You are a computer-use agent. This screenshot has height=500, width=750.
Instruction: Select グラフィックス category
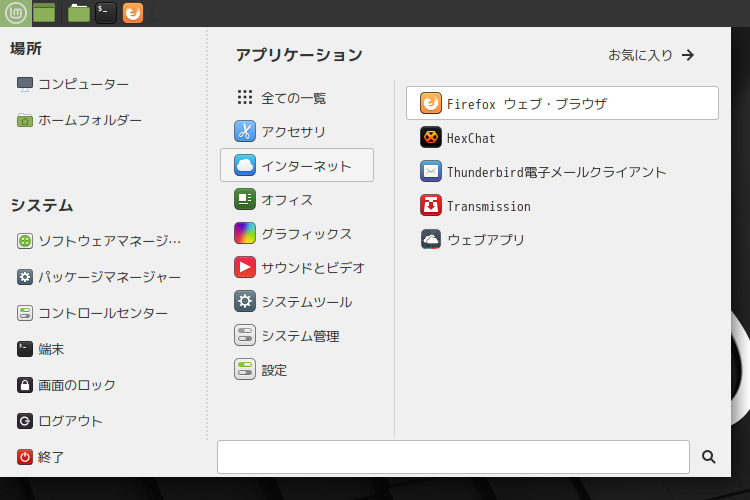(297, 233)
